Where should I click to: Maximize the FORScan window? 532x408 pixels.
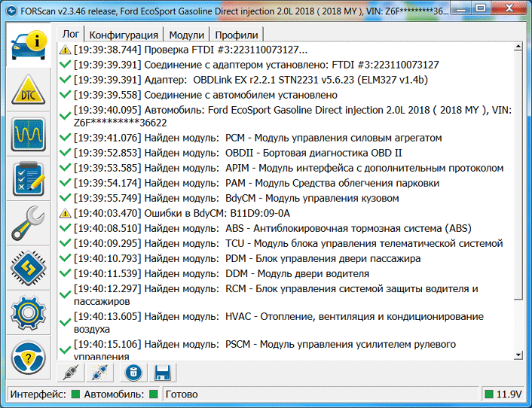(x=480, y=9)
